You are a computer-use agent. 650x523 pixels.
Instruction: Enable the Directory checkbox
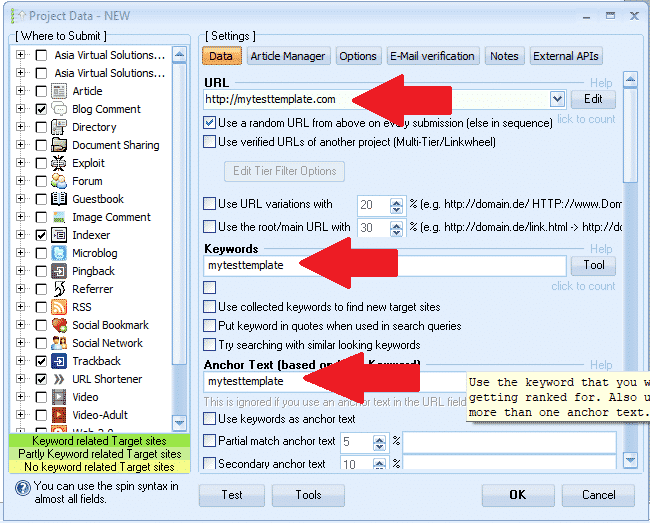[x=41, y=127]
